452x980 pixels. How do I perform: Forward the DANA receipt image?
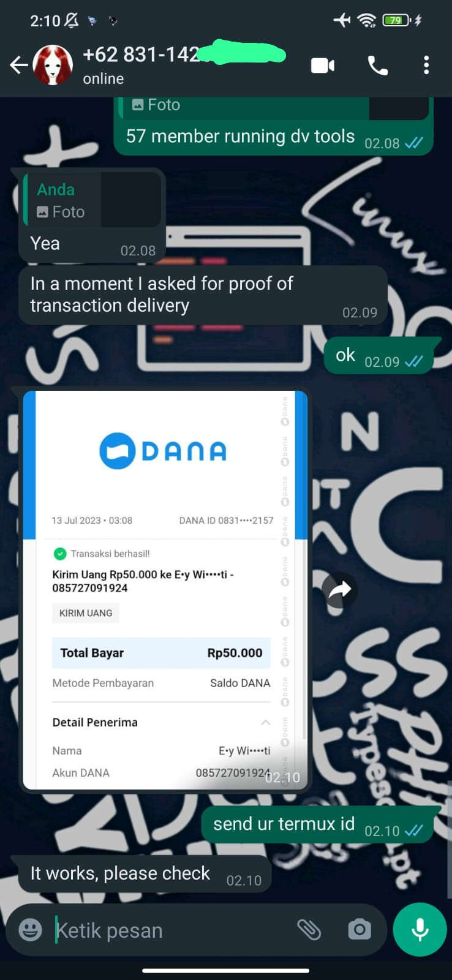pyautogui.click(x=339, y=590)
